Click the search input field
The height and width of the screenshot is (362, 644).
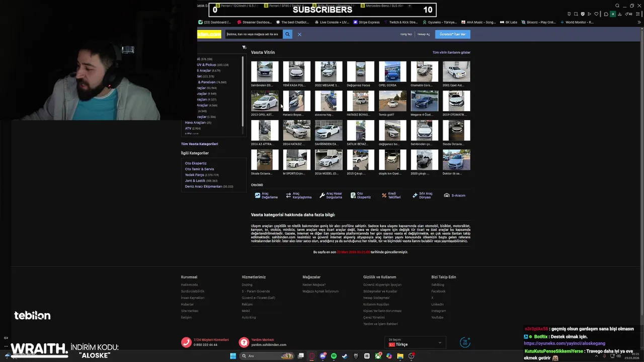[254, 34]
